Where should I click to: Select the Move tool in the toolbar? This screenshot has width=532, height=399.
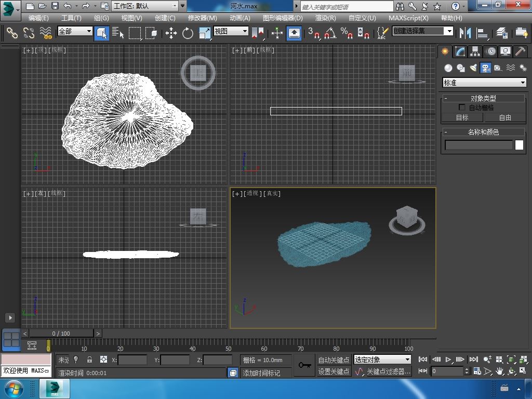tap(171, 33)
